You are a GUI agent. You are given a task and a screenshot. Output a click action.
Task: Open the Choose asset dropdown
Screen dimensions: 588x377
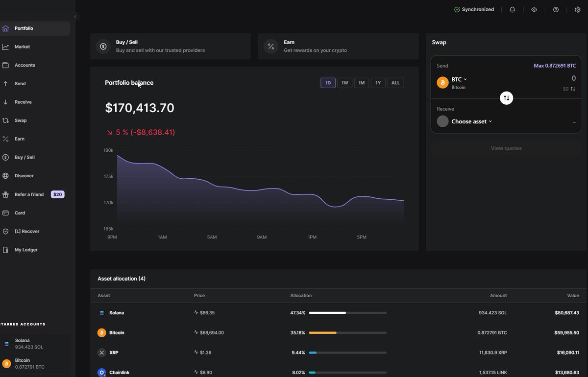pos(471,121)
